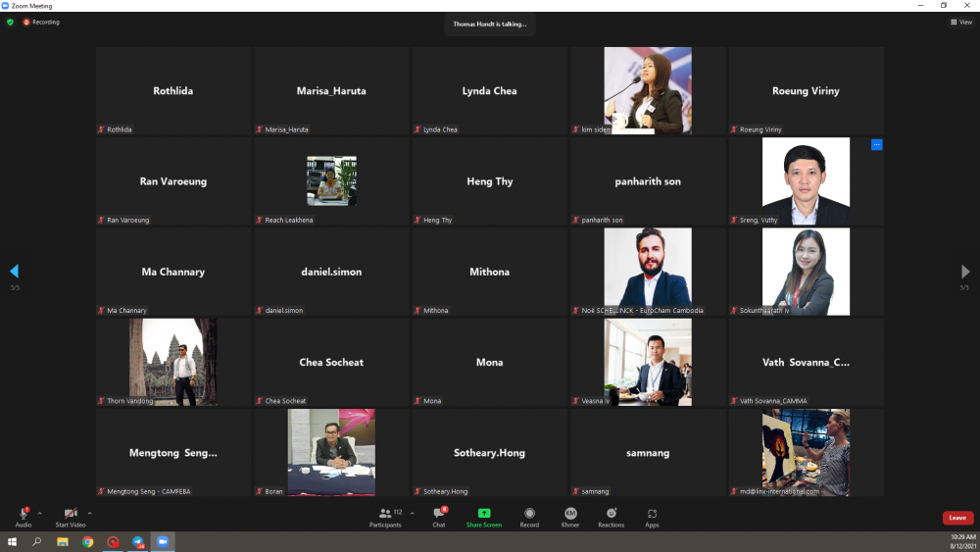Click the red Leave button

[x=957, y=518]
